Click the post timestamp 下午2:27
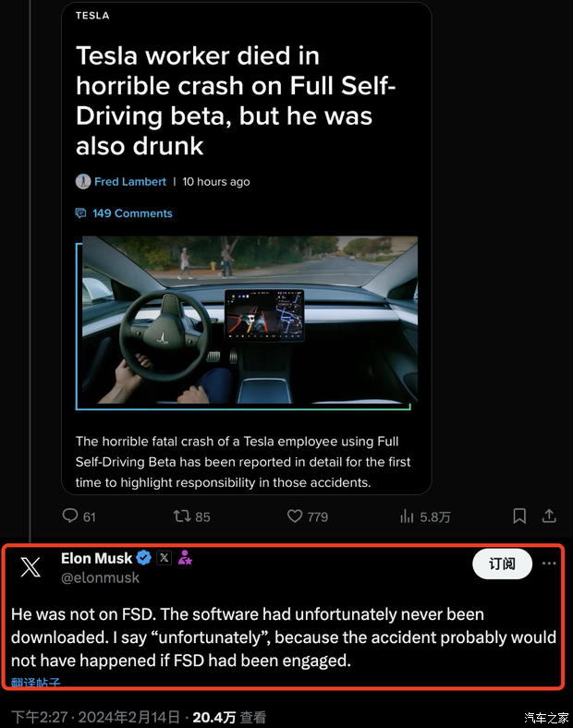 [x=37, y=717]
